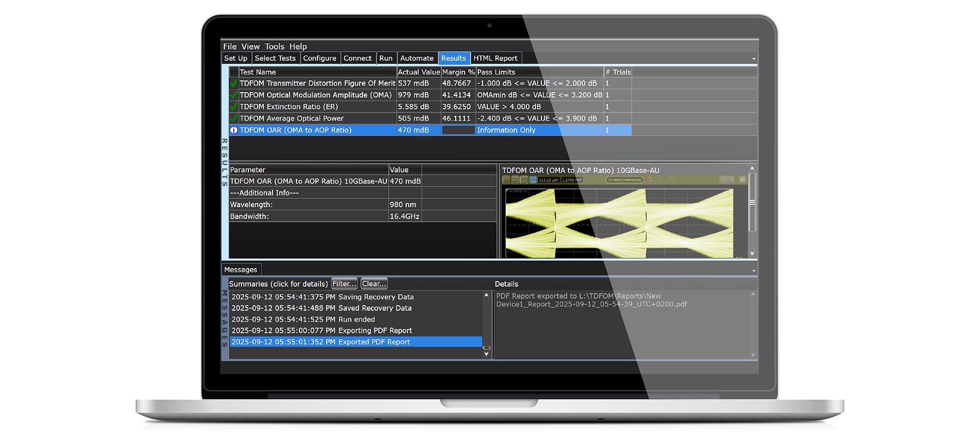This screenshot has width=980, height=441.
Task: Click the blue info icon on OAR row
Action: (x=234, y=130)
